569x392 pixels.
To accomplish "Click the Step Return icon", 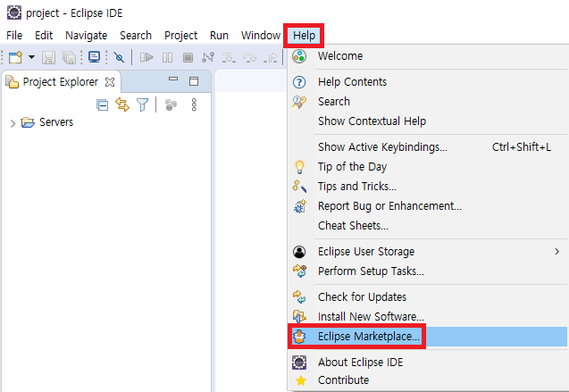I will [x=271, y=57].
